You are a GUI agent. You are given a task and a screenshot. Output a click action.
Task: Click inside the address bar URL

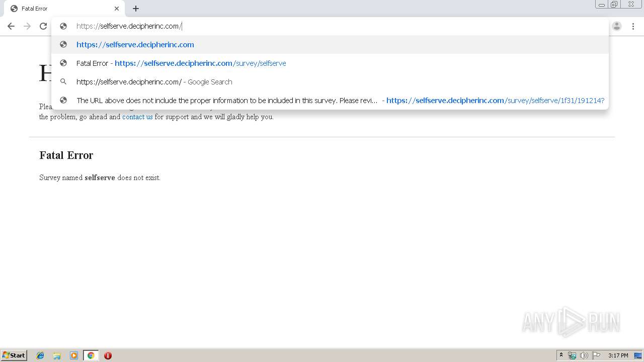coord(129,26)
